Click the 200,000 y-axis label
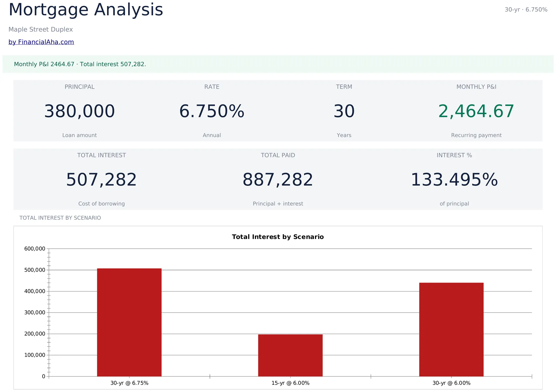This screenshot has width=556, height=392. click(x=35, y=334)
